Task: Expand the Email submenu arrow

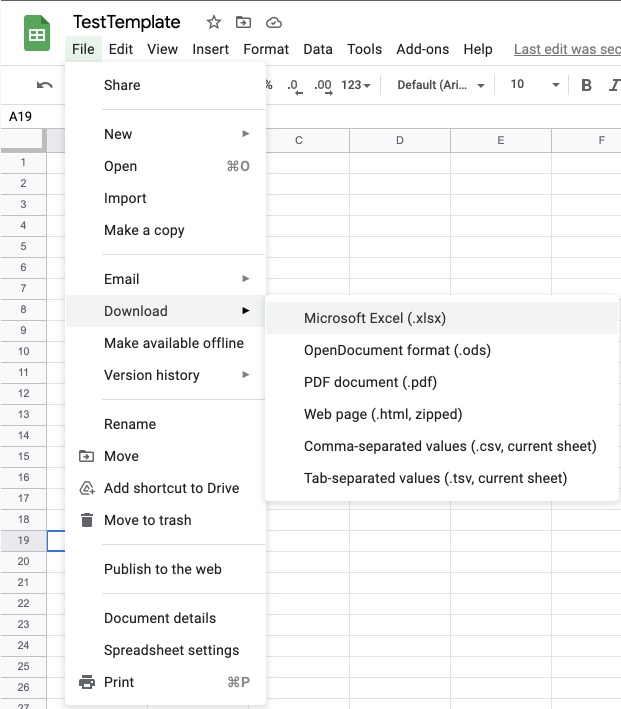Action: [x=246, y=279]
